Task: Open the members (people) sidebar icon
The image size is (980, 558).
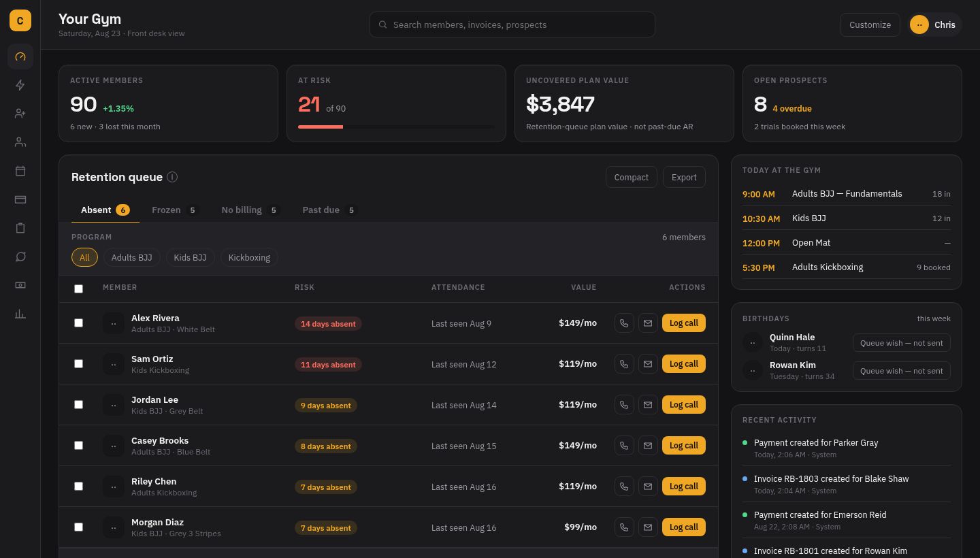Action: coord(20,142)
